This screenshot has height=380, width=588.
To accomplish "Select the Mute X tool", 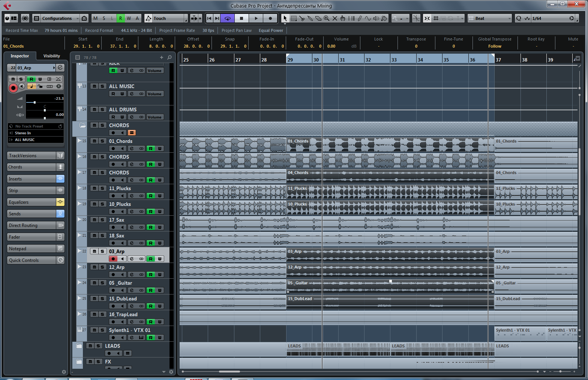I will (335, 18).
